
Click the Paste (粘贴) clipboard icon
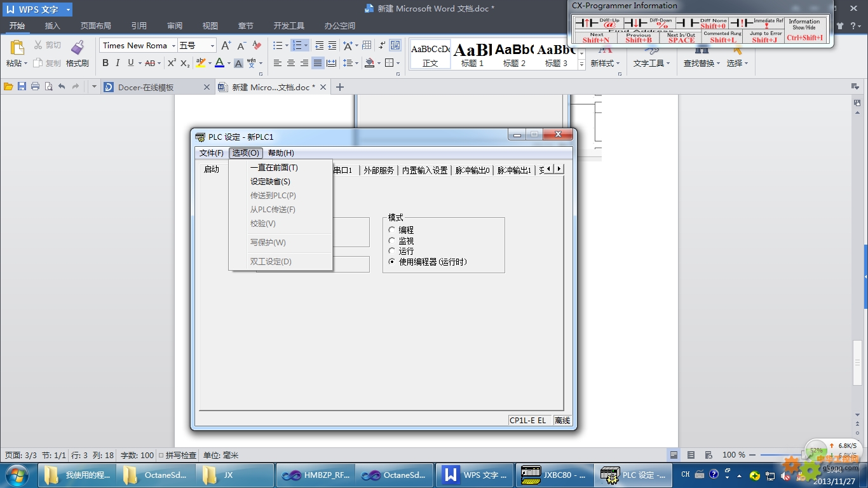point(17,47)
